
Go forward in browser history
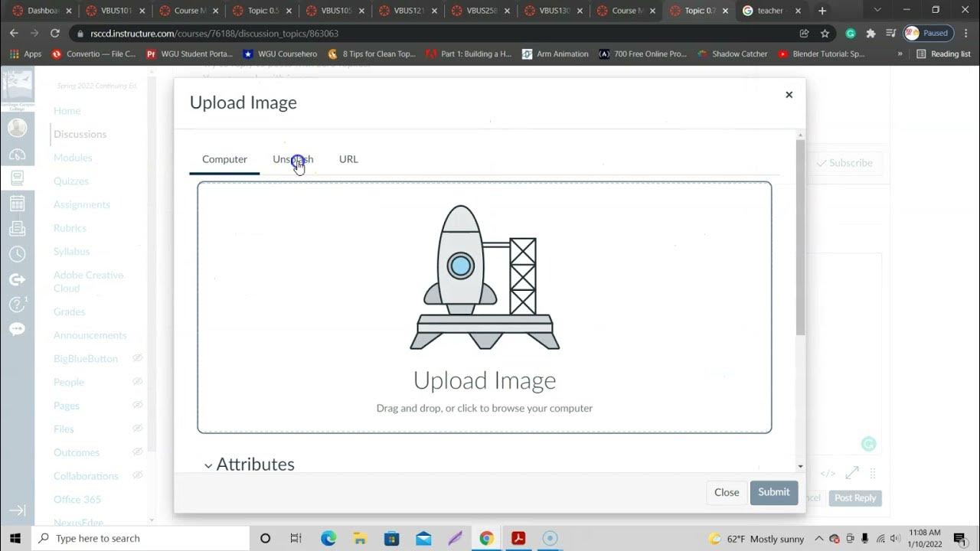point(34,34)
